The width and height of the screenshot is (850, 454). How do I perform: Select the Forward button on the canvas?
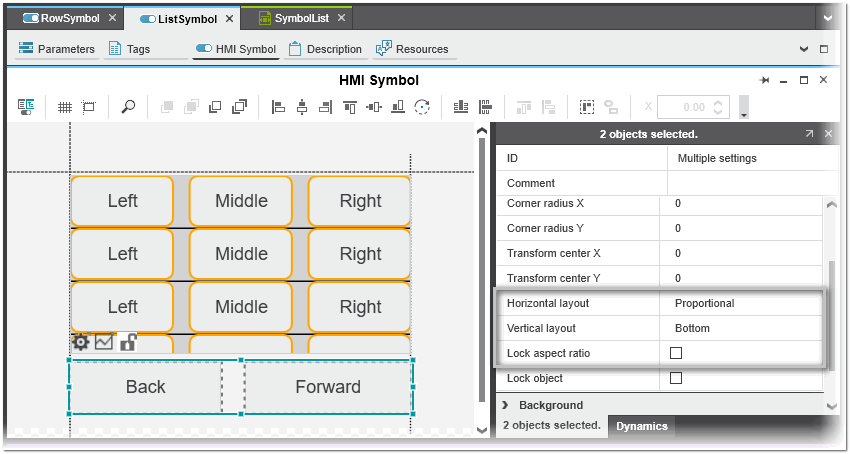coord(327,387)
